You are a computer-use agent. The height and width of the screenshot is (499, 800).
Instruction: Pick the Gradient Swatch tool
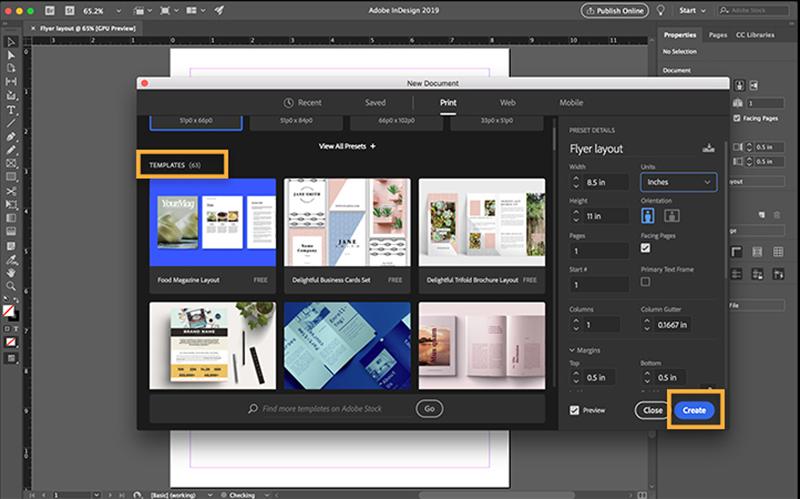point(11,218)
